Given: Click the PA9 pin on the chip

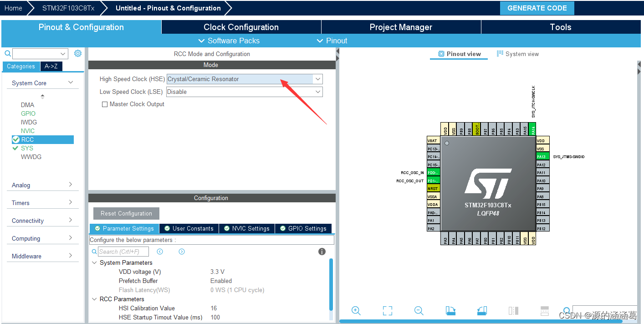Looking at the screenshot, I should [542, 189].
